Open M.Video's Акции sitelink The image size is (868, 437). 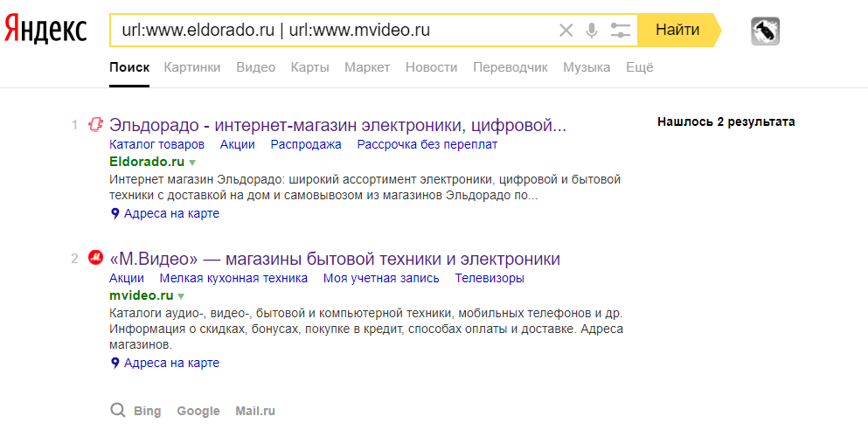(x=126, y=278)
